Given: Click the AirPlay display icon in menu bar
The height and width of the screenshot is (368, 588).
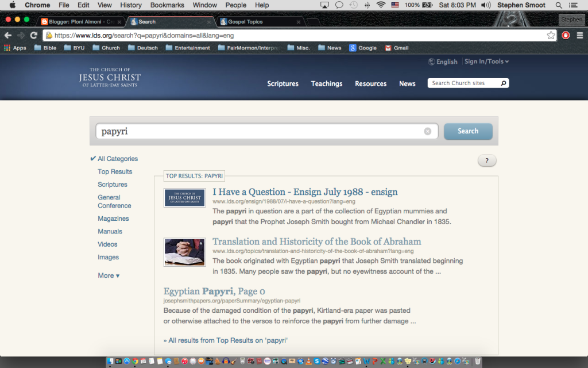Looking at the screenshot, I should (324, 5).
